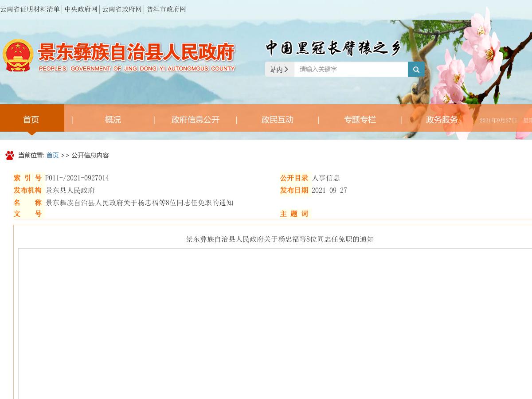Open the 云南省政府网 link
This screenshot has height=399, width=532.
pyautogui.click(x=122, y=9)
